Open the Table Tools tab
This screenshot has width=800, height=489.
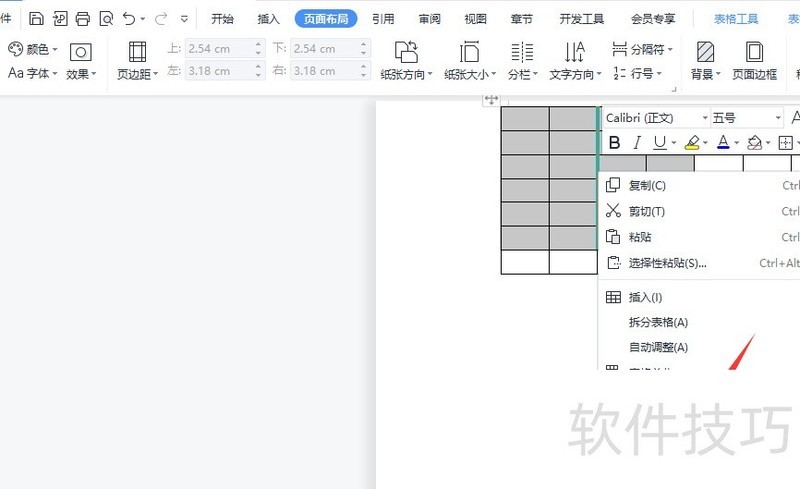[736, 19]
